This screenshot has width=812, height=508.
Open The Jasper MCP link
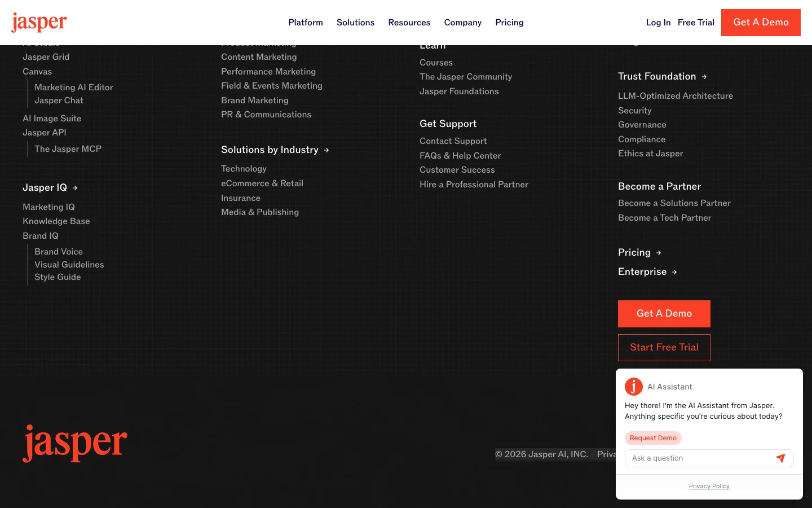coord(68,149)
